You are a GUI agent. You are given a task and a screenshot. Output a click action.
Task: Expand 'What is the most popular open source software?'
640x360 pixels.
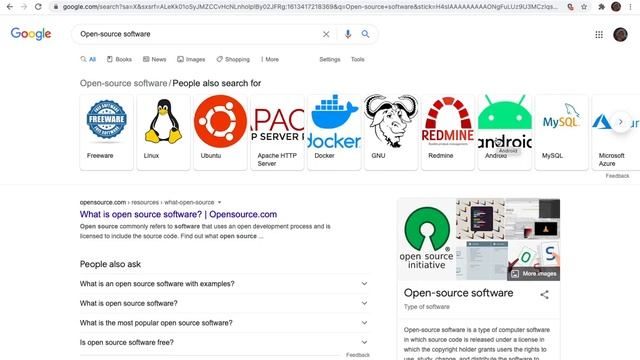point(224,323)
